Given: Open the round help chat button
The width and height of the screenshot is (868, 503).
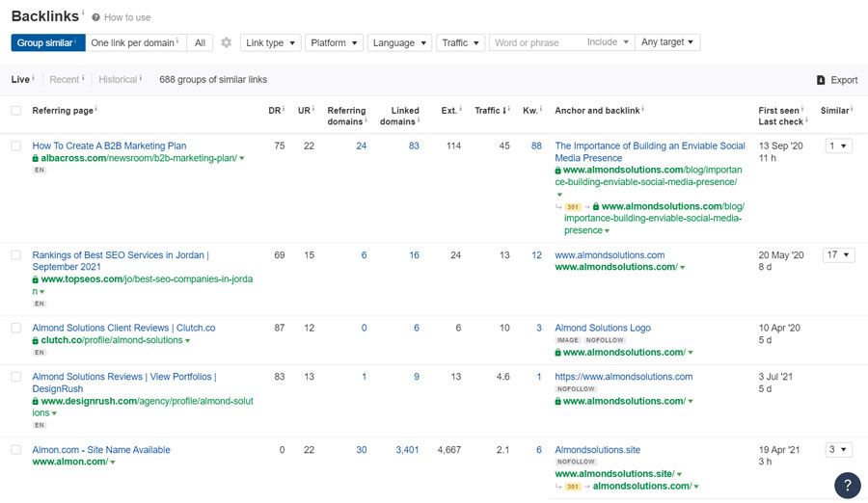Looking at the screenshot, I should (x=847, y=486).
